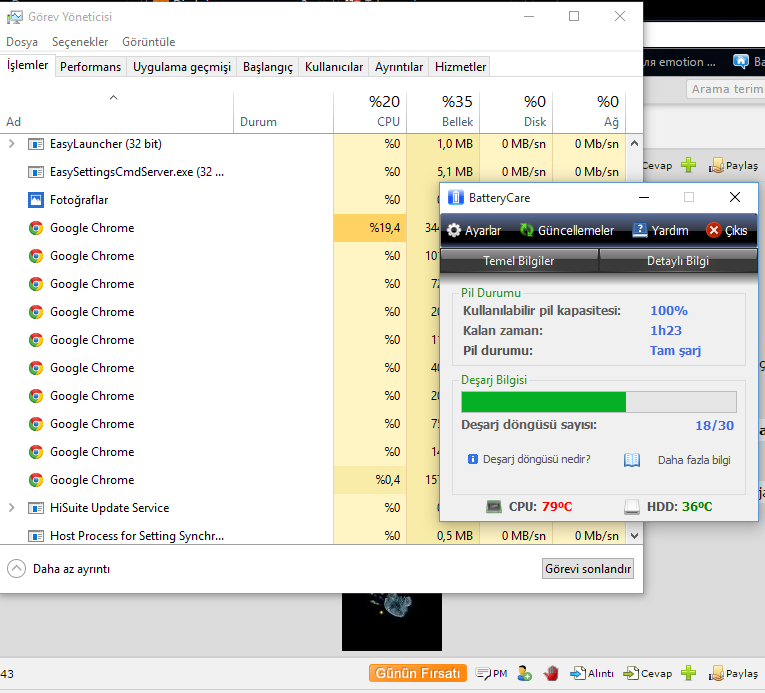Click the Günün Fırsatı button

coord(418,673)
